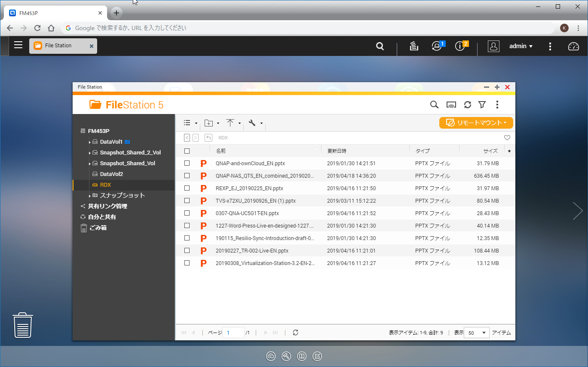Sort files by the サイズ column header

click(x=490, y=151)
